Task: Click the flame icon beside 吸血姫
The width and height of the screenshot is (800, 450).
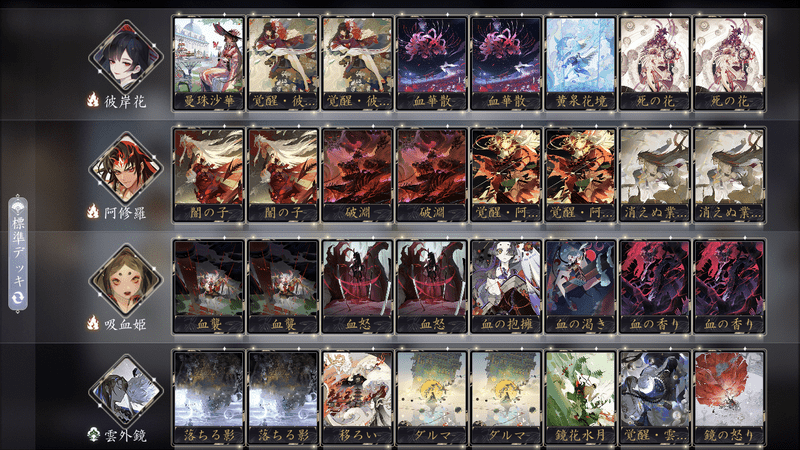Action: coord(92,322)
